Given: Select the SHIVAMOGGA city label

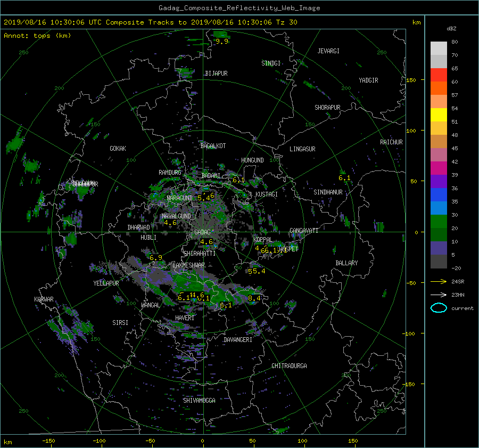Looking at the screenshot, I should pyautogui.click(x=199, y=401).
